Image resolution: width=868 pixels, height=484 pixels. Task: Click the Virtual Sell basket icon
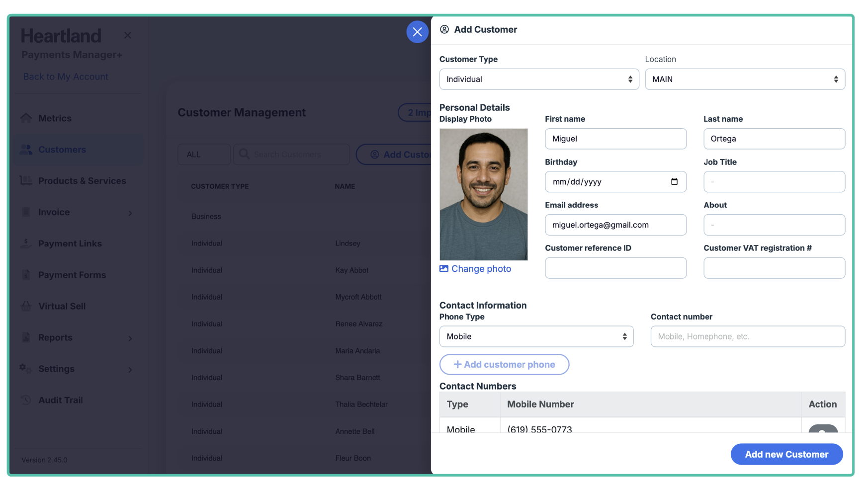point(26,306)
